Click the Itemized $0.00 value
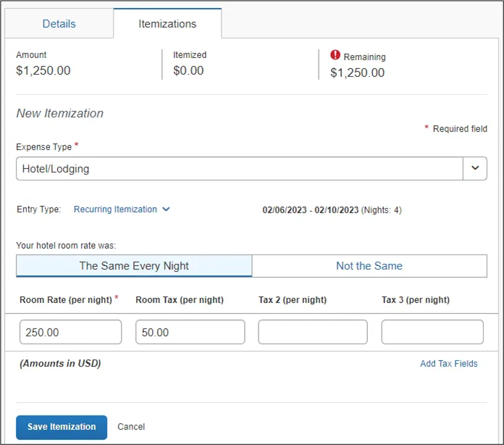Screen dimensions: 504x445 tap(188, 71)
